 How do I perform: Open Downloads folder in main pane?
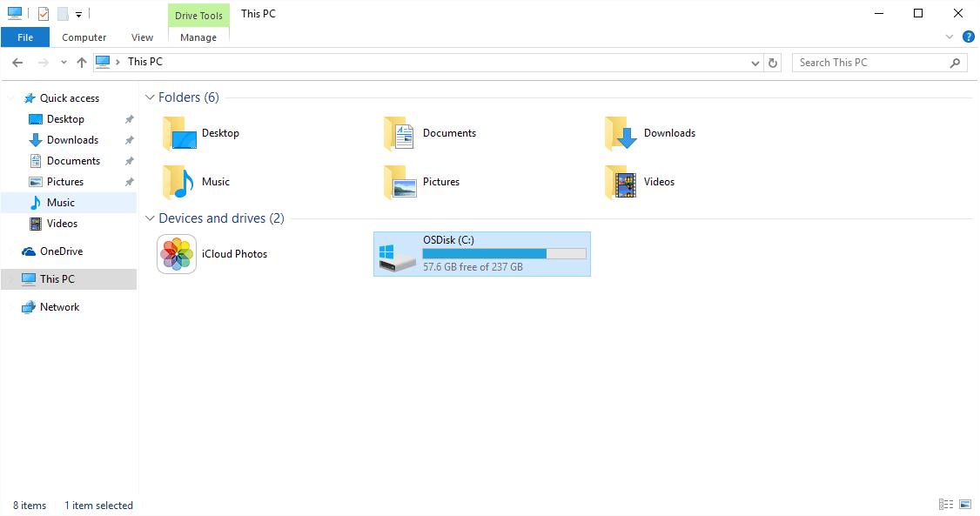coord(621,133)
